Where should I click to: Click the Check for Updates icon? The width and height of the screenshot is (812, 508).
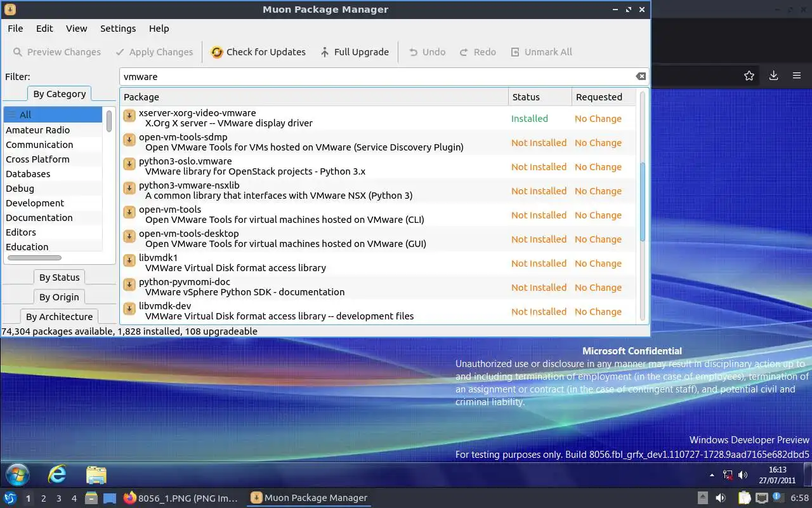coord(217,52)
